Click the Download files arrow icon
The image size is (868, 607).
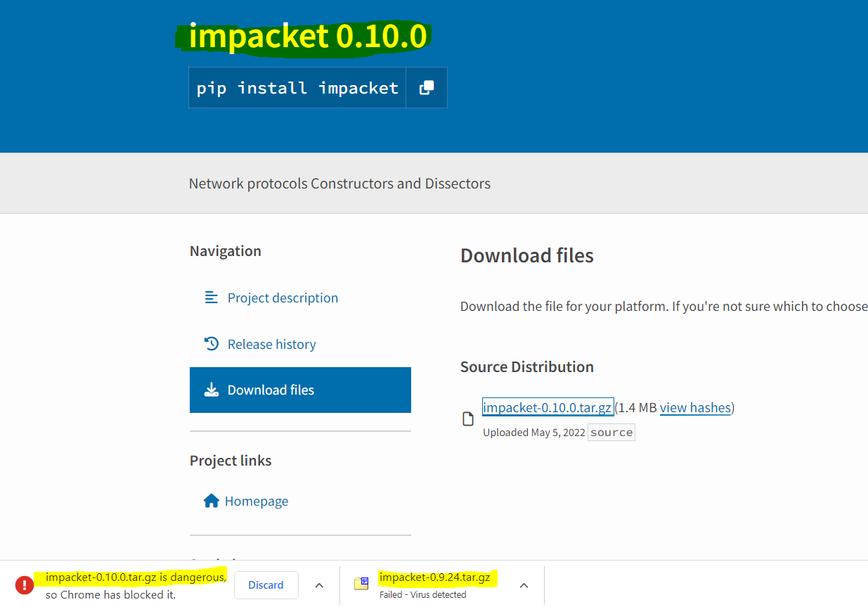click(x=211, y=390)
